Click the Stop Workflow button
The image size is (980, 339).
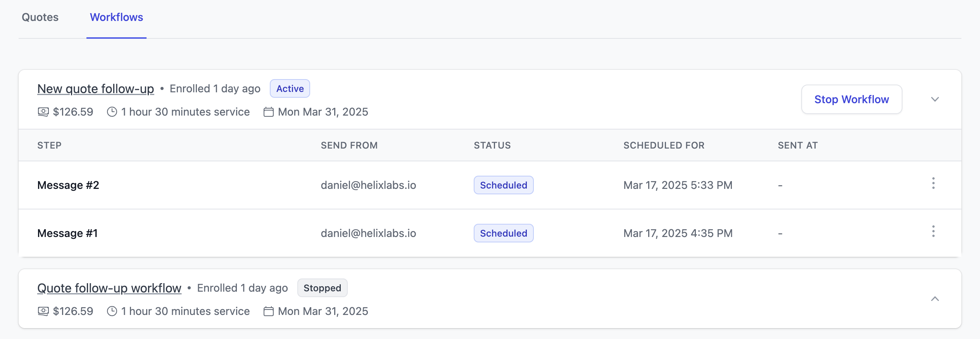click(x=852, y=99)
